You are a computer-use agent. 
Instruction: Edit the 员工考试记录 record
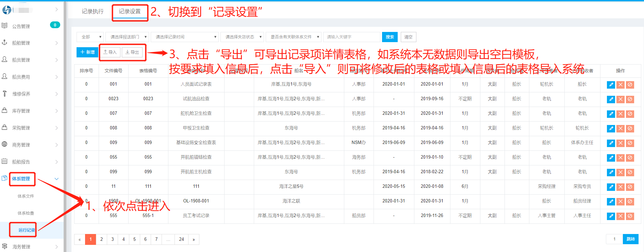tap(611, 216)
